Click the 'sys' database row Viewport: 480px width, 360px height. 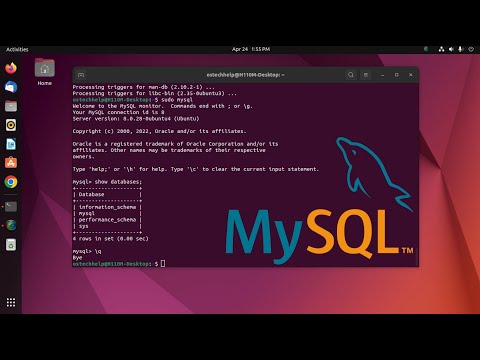pyautogui.click(x=107, y=226)
